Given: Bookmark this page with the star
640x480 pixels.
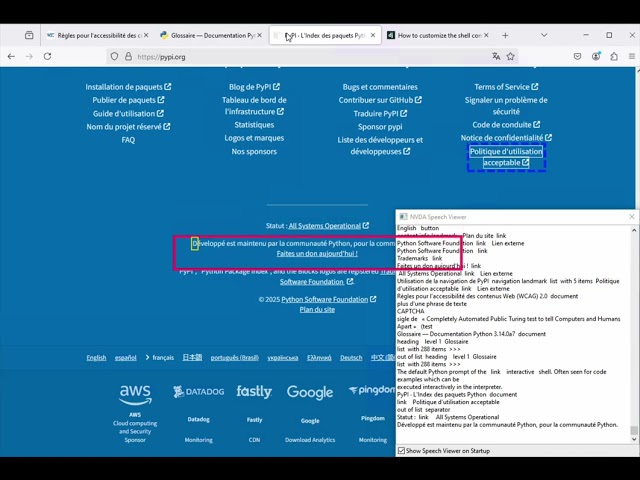Looking at the screenshot, I should pos(510,57).
